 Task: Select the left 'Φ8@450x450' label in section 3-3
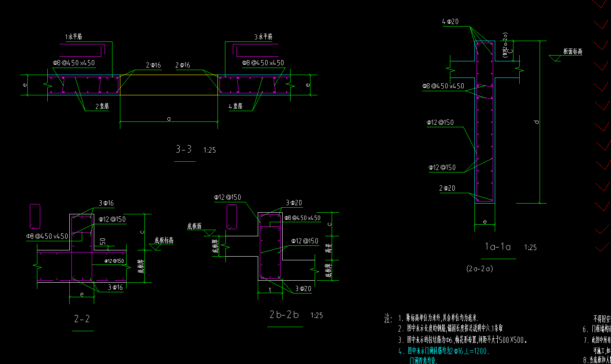tap(74, 63)
